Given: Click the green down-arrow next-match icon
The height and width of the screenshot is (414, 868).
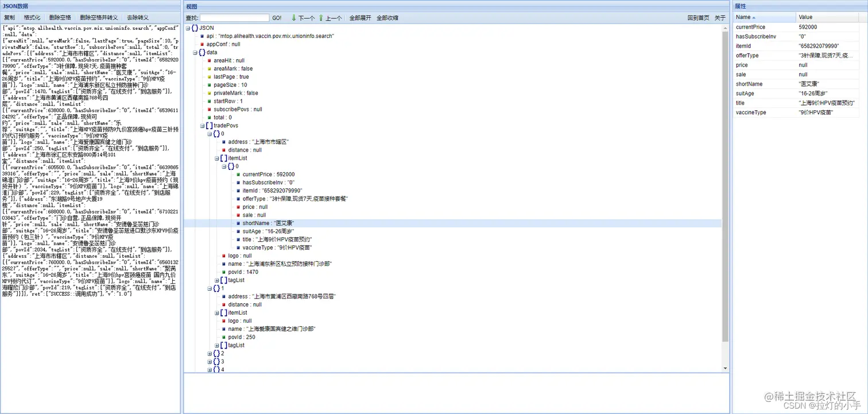Looking at the screenshot, I should (x=294, y=18).
